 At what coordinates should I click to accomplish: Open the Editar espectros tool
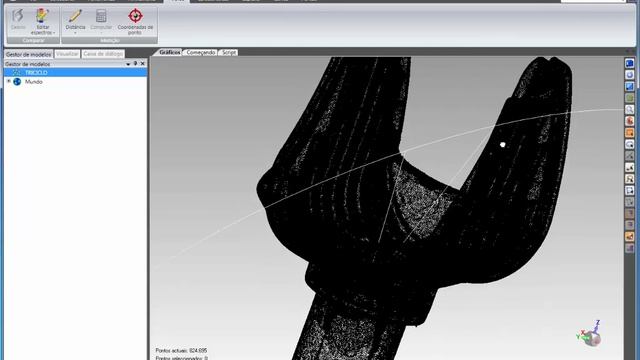click(42, 21)
